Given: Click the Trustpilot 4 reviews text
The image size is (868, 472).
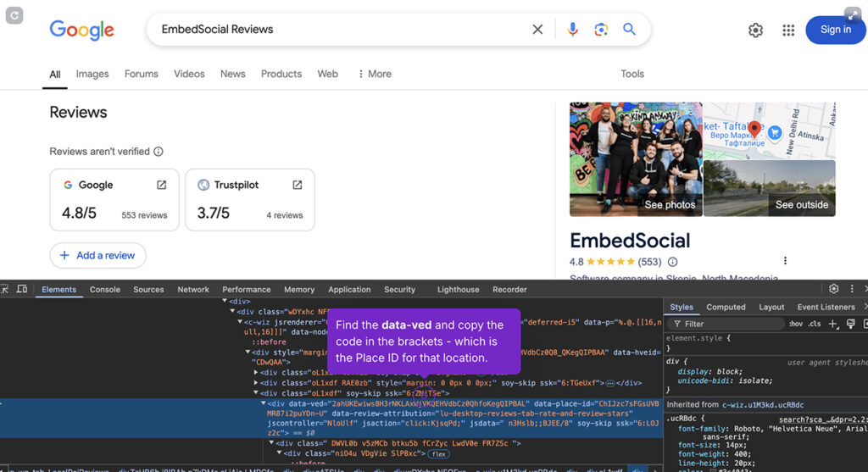Looking at the screenshot, I should coord(285,214).
